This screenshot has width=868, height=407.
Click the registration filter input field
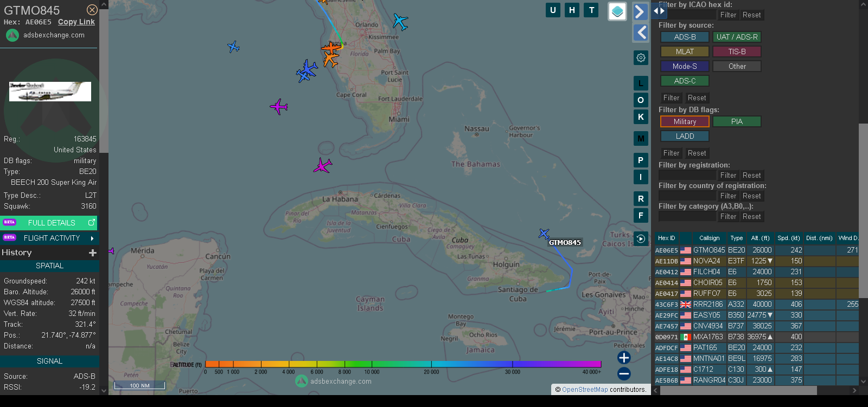coord(687,175)
